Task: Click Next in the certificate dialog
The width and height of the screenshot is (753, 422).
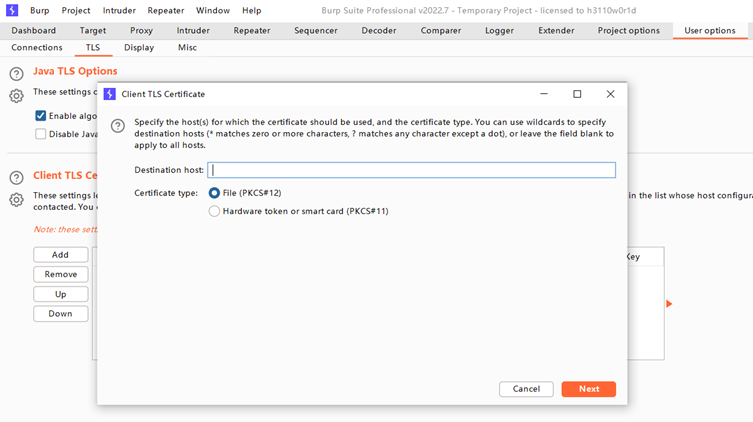Action: click(589, 389)
